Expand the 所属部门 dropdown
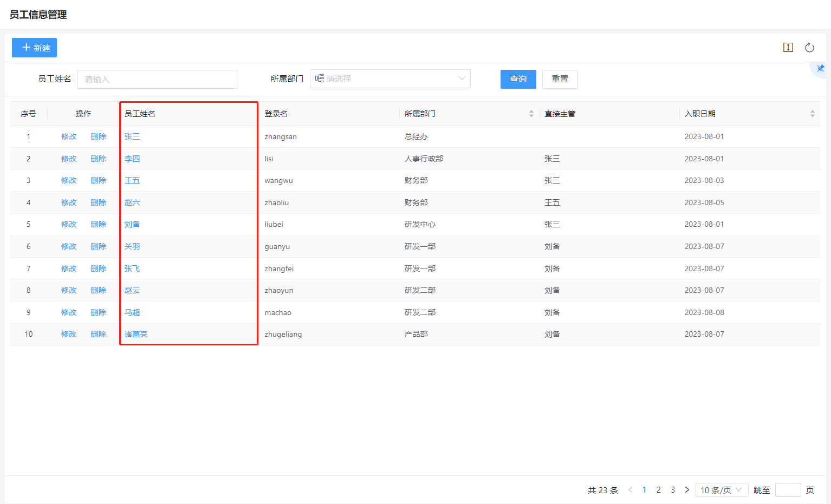 (x=390, y=79)
